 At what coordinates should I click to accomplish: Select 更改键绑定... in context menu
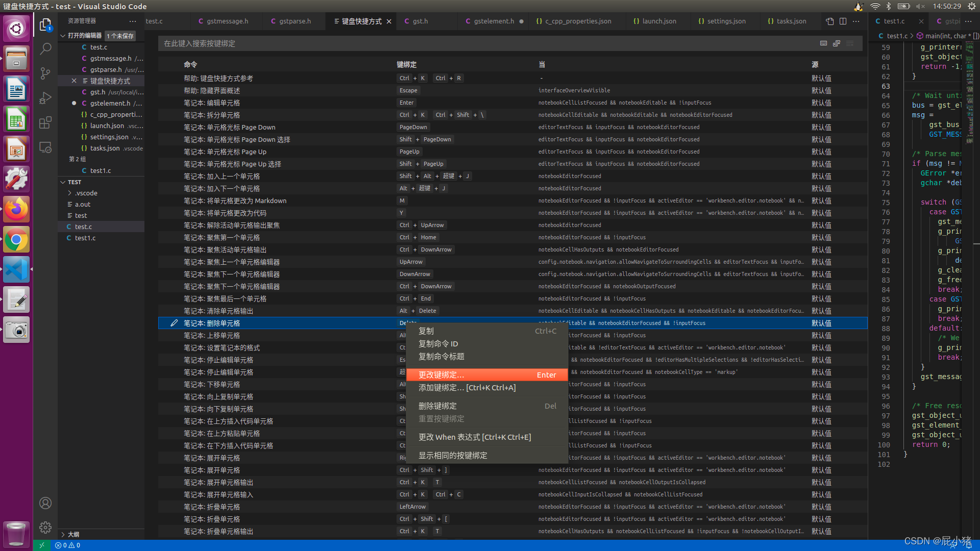click(487, 375)
